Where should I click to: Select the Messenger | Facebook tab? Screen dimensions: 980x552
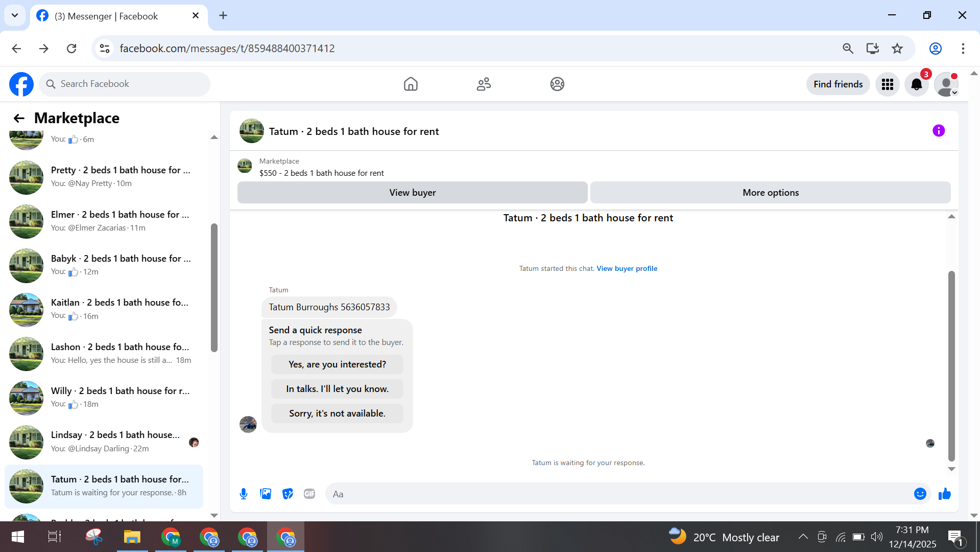coord(119,16)
